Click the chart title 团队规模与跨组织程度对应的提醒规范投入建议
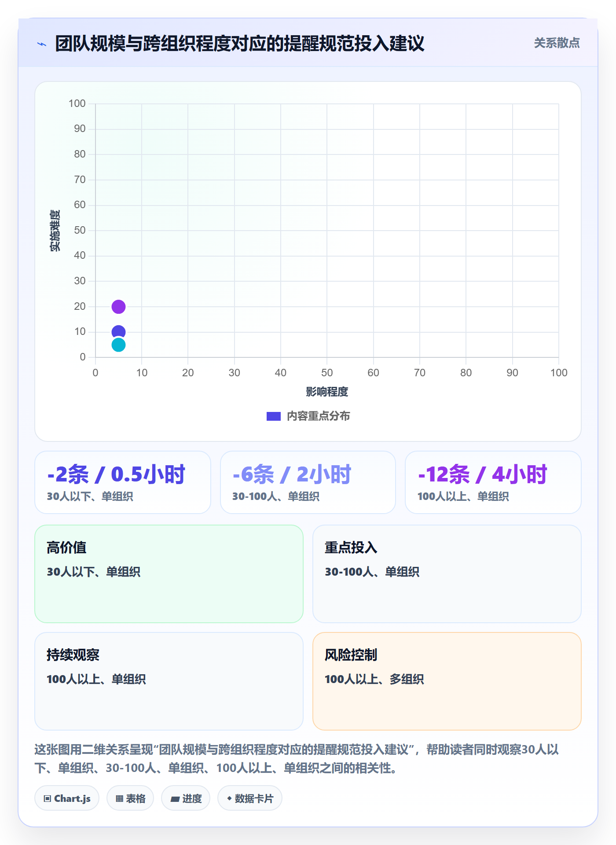 click(x=240, y=44)
